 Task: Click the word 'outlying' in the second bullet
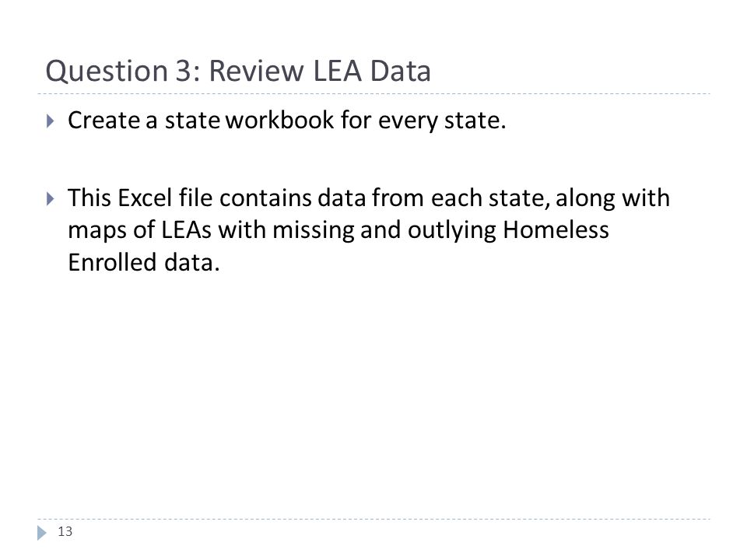[452, 230]
